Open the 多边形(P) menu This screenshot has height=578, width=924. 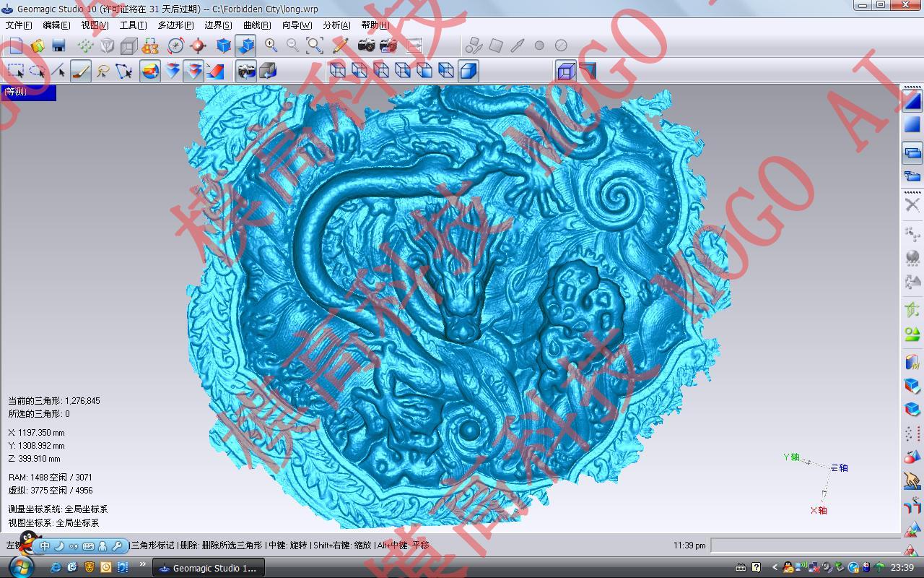click(x=175, y=25)
